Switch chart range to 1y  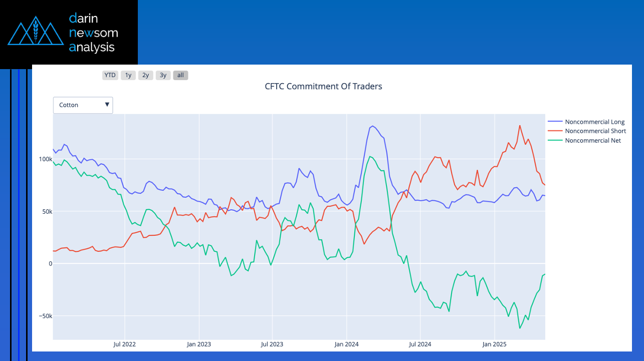tap(128, 75)
